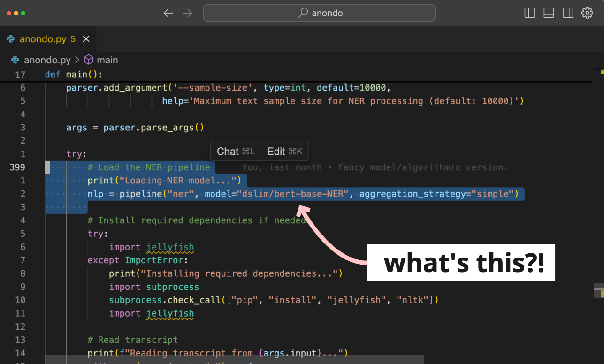604x364 pixels.
Task: Click the 'Reading transcript from' print line
Action: click(x=218, y=353)
